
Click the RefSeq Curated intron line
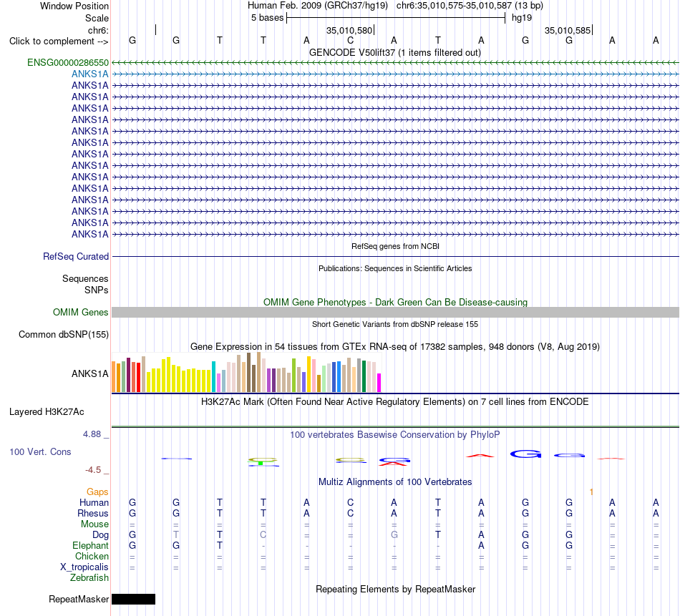pos(396,257)
